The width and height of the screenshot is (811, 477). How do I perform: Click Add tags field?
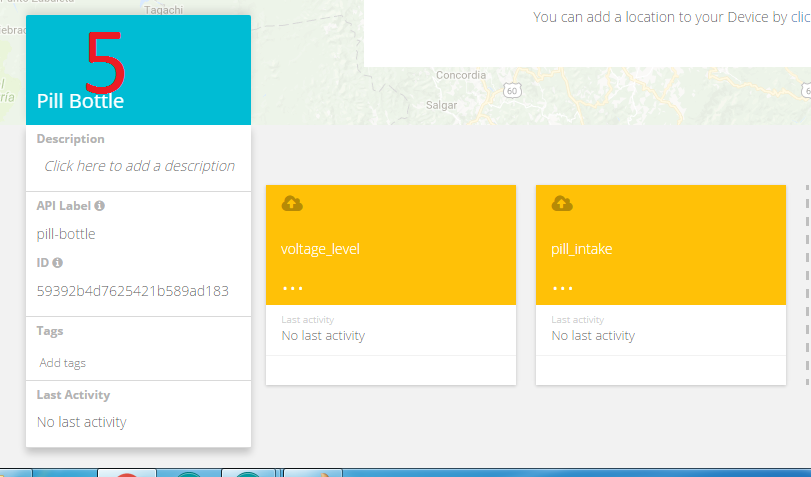(63, 363)
